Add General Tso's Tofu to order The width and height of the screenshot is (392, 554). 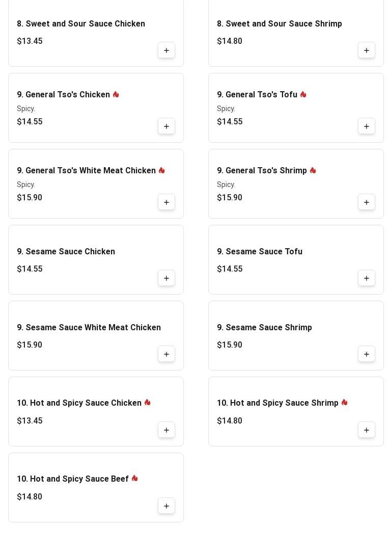click(367, 126)
